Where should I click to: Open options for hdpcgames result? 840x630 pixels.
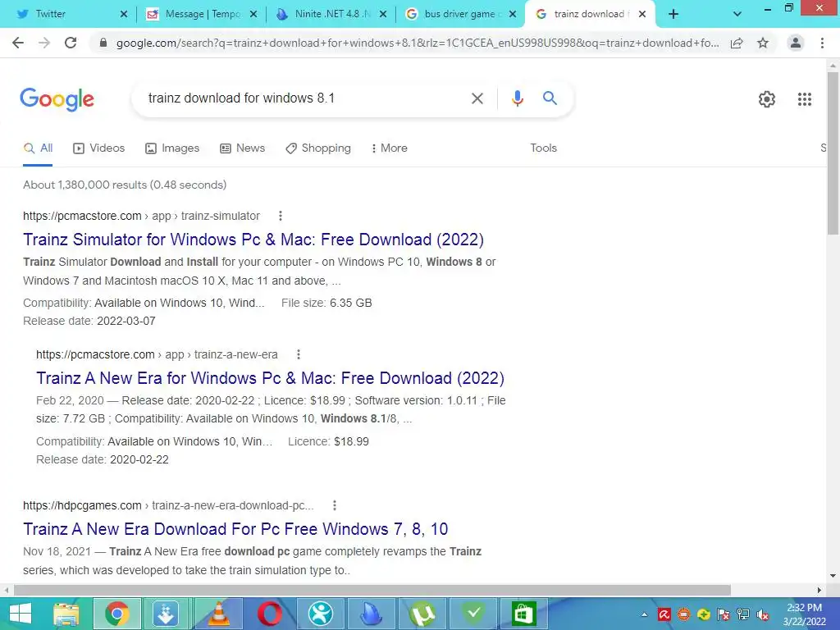click(x=335, y=505)
